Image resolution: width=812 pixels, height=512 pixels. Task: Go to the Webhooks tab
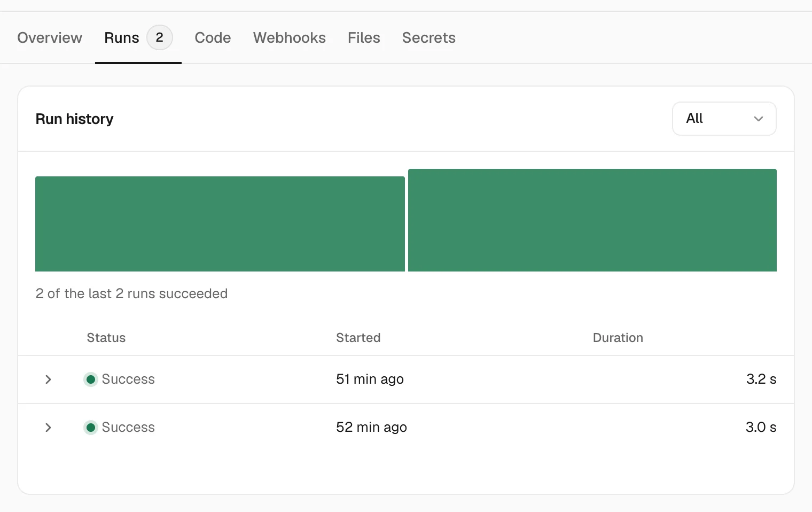tap(290, 37)
